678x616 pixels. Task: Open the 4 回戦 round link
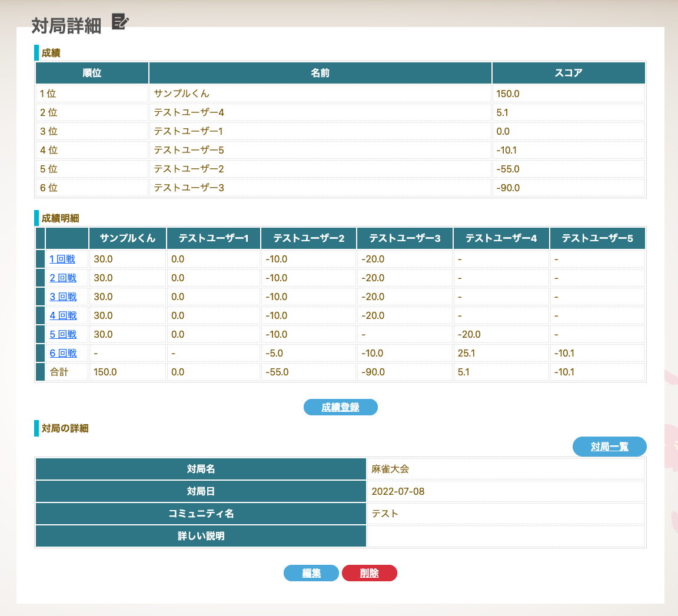pos(63,315)
